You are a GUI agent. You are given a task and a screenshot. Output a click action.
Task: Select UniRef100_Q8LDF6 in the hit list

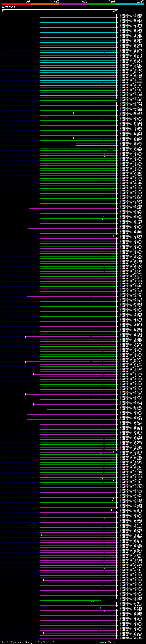[x=131, y=60]
